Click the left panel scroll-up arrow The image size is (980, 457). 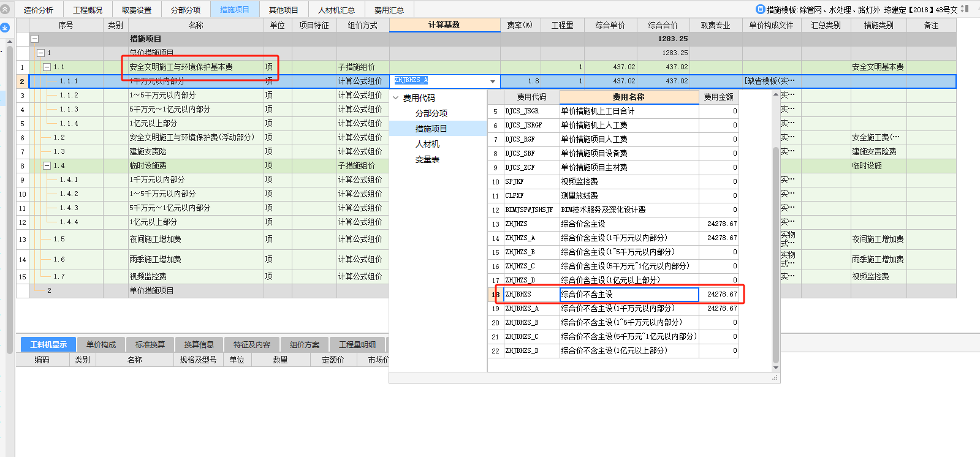click(x=9, y=41)
